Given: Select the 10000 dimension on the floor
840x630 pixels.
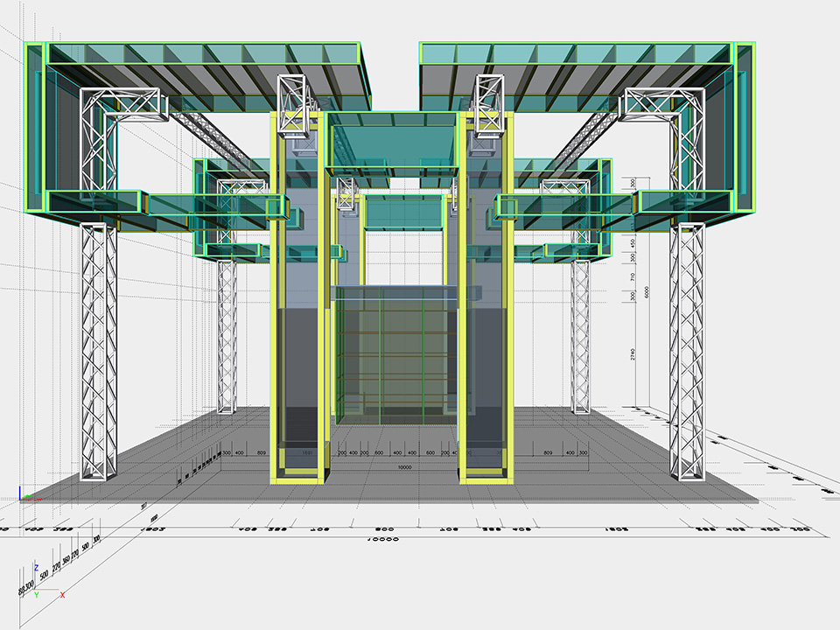Looking at the screenshot, I should click(403, 467).
